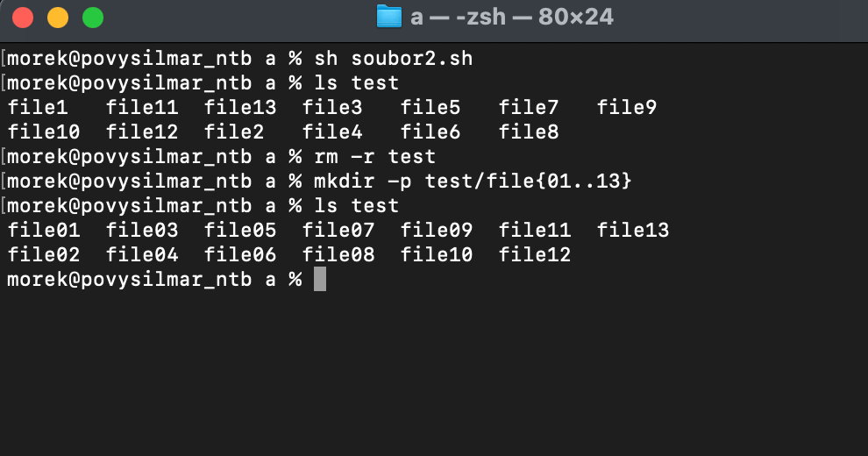868x456 pixels.
Task: Click file10 in the first listing
Action: [x=44, y=132]
